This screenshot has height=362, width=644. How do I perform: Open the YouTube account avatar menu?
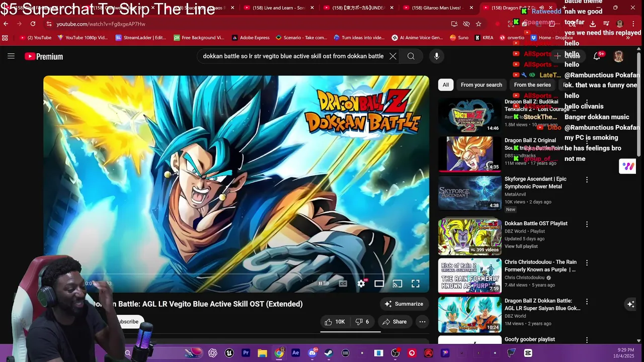(618, 56)
